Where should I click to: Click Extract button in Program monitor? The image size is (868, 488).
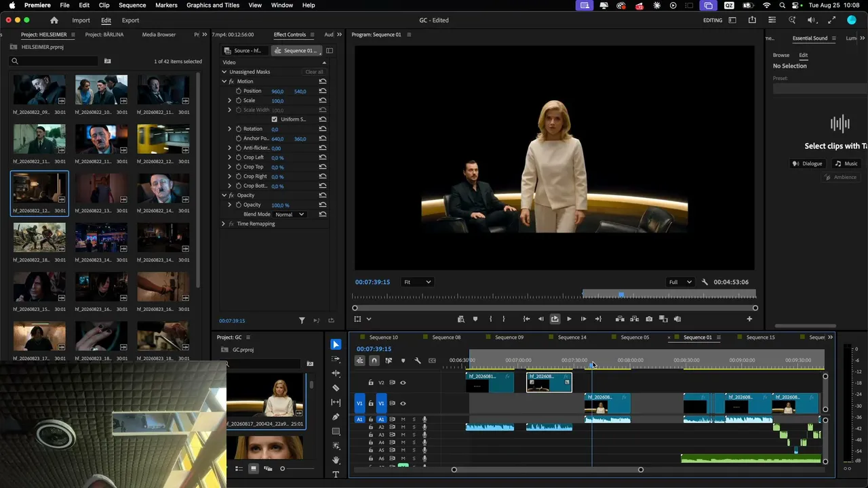[x=635, y=319]
